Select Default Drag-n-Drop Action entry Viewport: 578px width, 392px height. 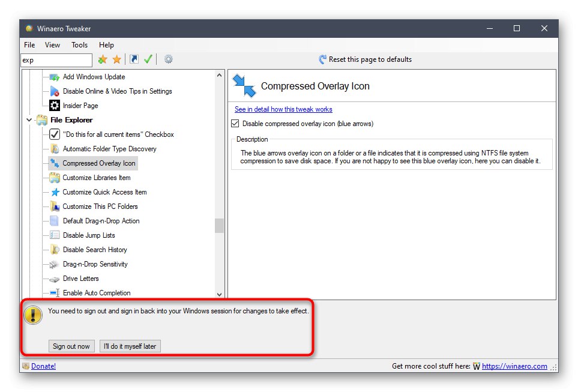tap(101, 221)
